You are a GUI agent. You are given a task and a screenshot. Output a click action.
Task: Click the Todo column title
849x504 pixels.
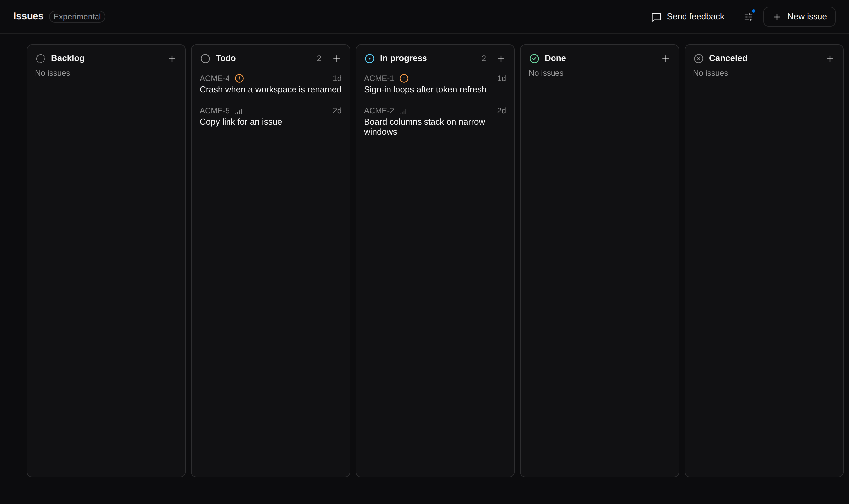[226, 58]
